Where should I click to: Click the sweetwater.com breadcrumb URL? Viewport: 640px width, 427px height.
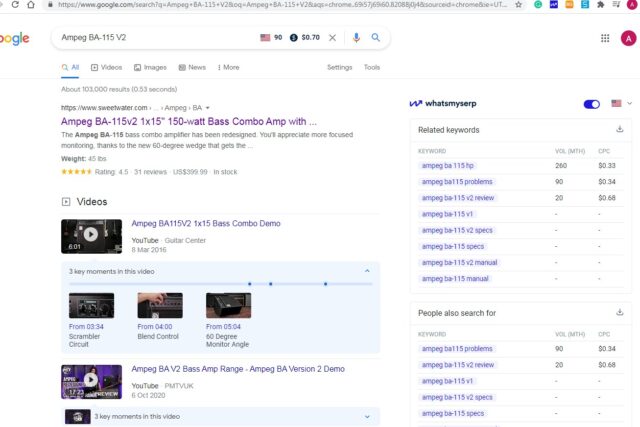tap(131, 108)
